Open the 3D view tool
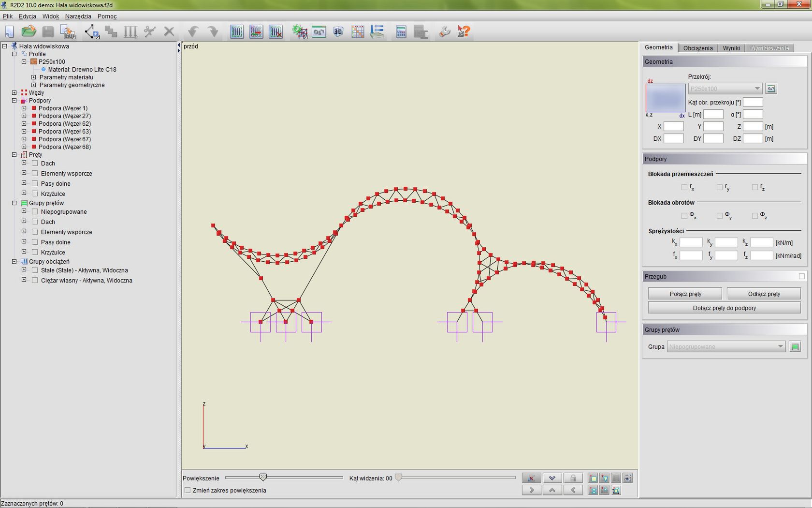This screenshot has height=508, width=812. coord(338,32)
